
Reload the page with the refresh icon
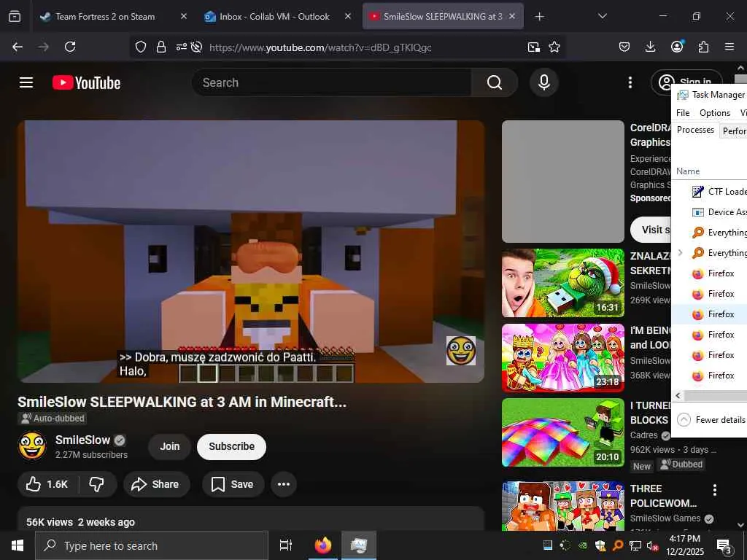pos(70,47)
